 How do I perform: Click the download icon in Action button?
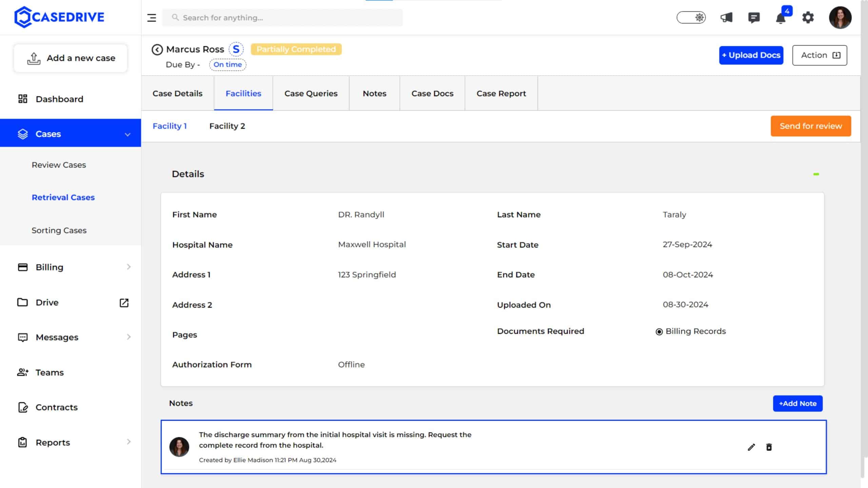[x=836, y=55]
